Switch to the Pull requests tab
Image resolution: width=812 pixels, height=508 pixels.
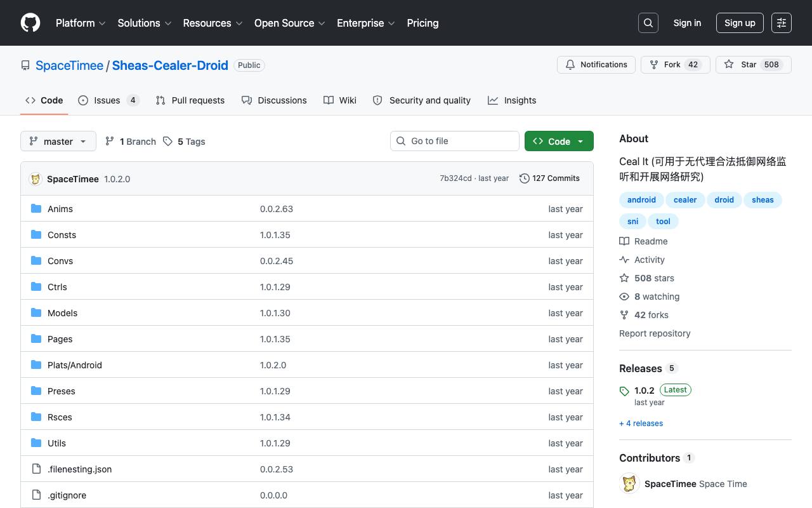tap(190, 100)
